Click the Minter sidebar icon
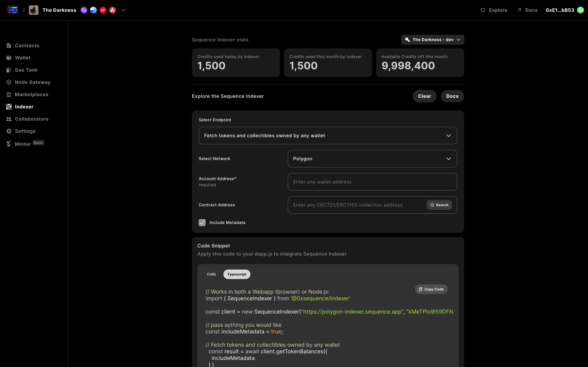Viewport: 588px width, 367px height. (x=9, y=143)
